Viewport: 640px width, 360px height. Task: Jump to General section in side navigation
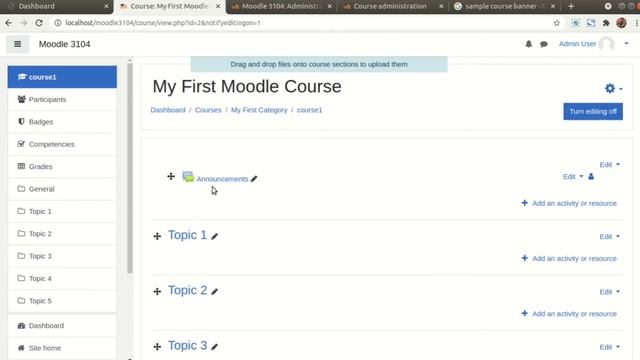click(x=62, y=189)
